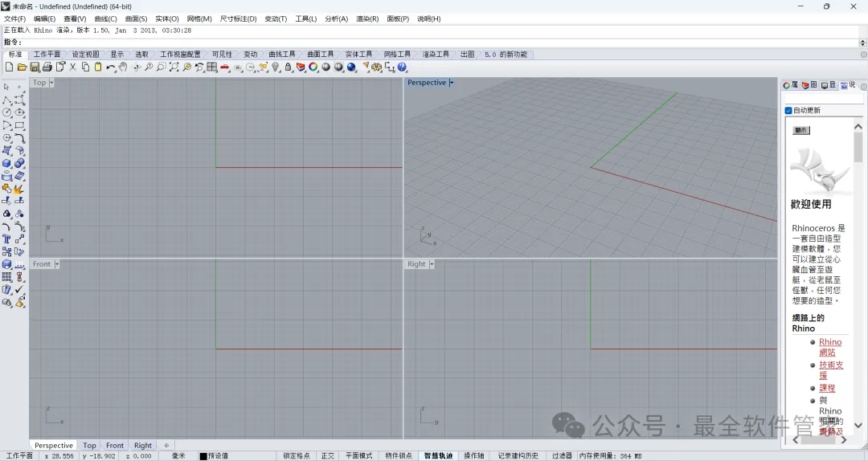The width and height of the screenshot is (868, 461).
Task: Open the side panel options gear
Action: pos(863,86)
